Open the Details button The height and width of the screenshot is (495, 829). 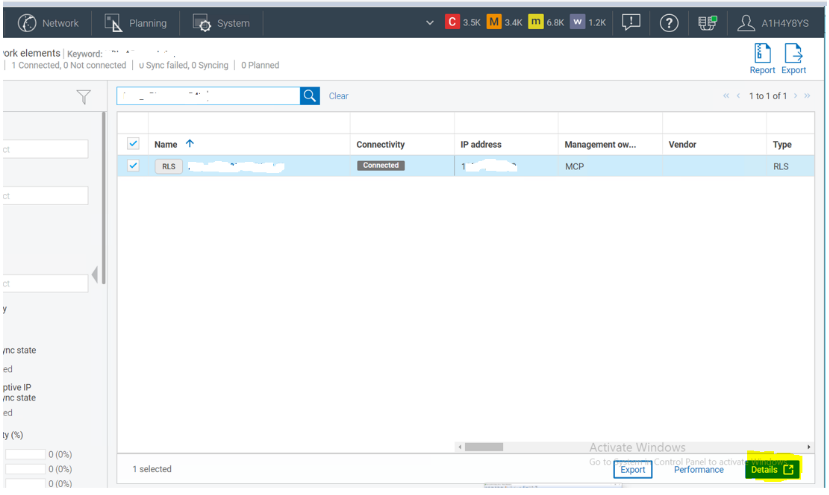pos(772,470)
